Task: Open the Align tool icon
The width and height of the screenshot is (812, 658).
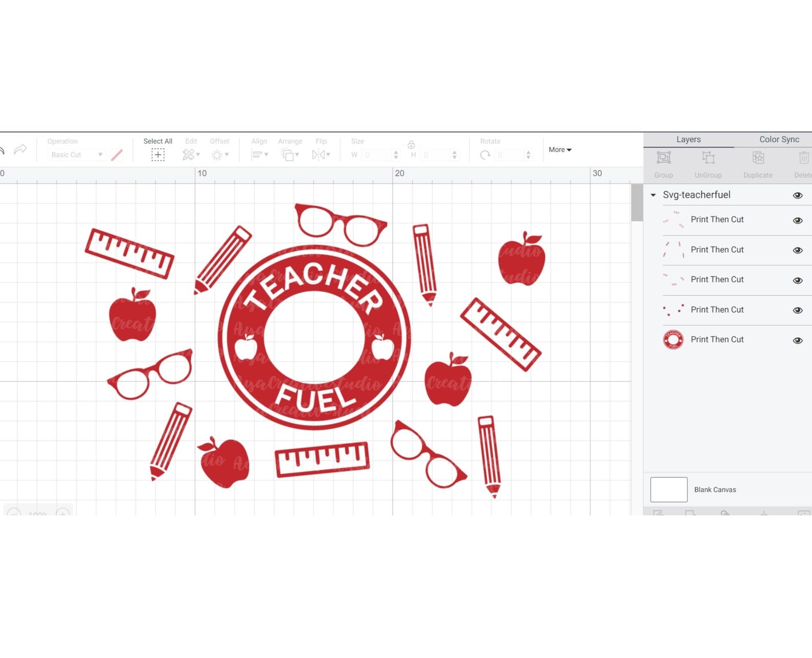Action: pyautogui.click(x=257, y=155)
